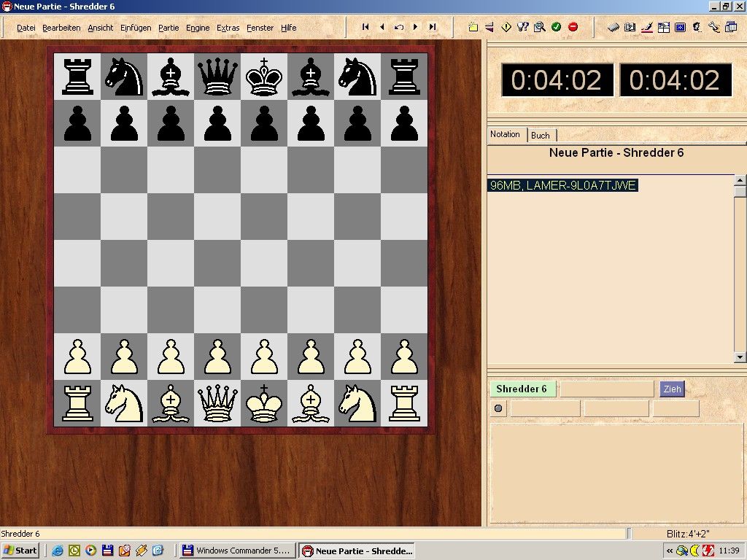The height and width of the screenshot is (560, 747).
Task: Select the white king on the board
Action: point(263,403)
